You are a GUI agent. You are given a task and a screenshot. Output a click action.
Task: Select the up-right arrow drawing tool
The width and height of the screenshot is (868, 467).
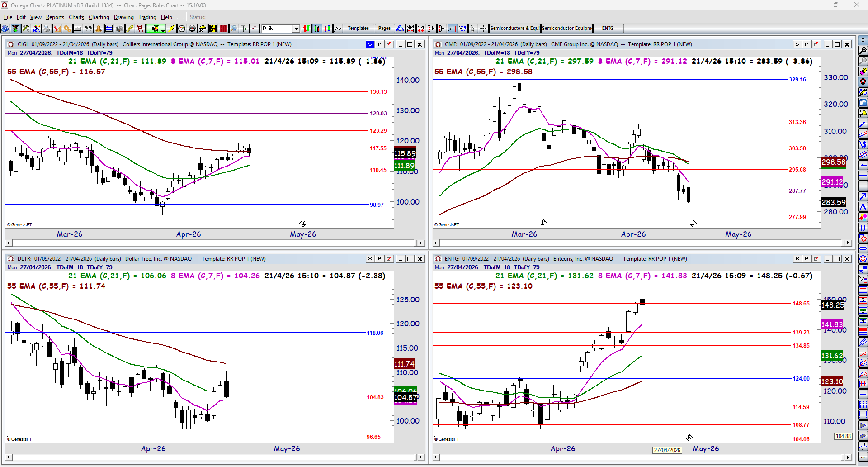863,196
